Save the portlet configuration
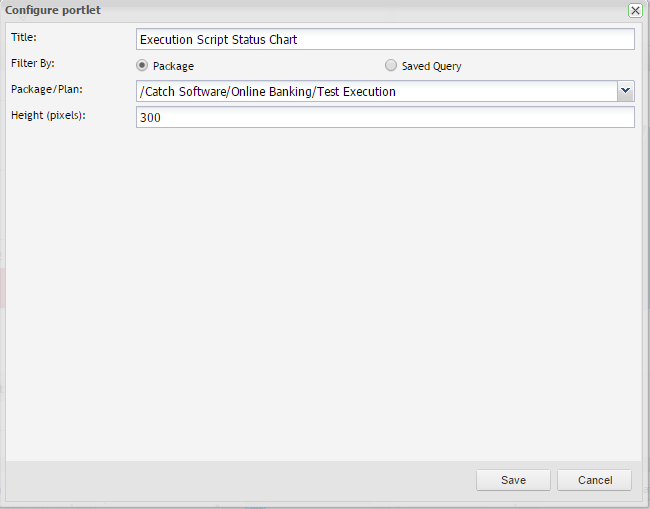The image size is (650, 509). 513,480
